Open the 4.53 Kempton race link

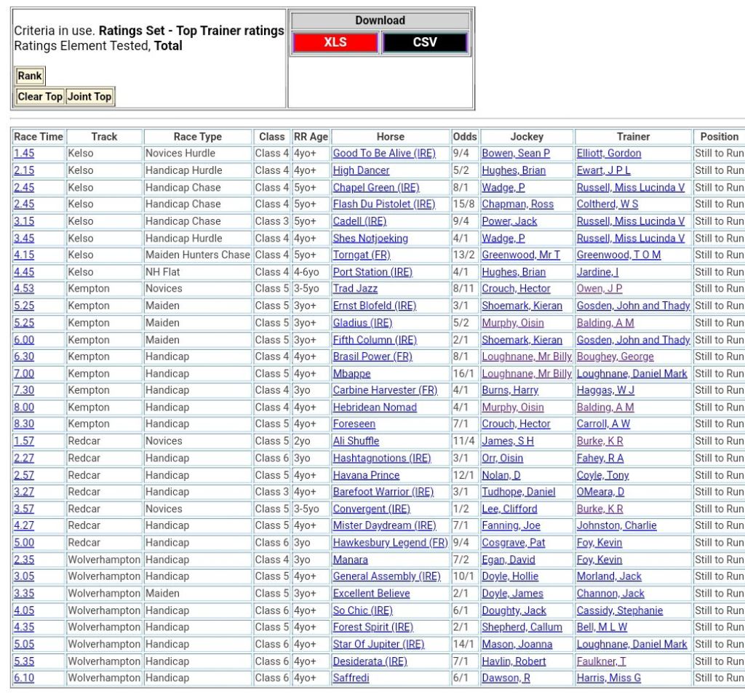coord(23,289)
